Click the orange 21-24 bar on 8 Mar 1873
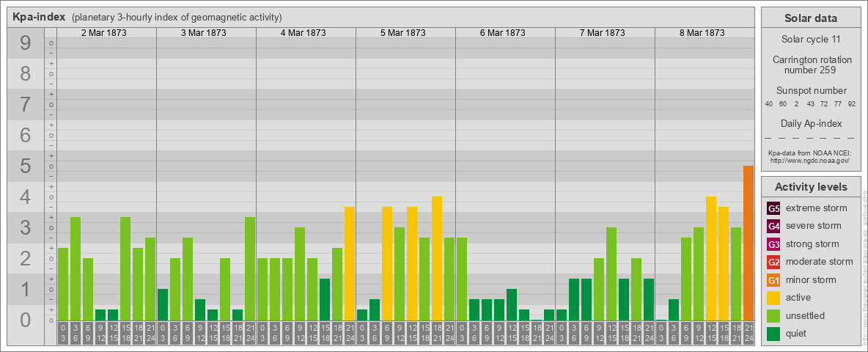 coord(749,243)
